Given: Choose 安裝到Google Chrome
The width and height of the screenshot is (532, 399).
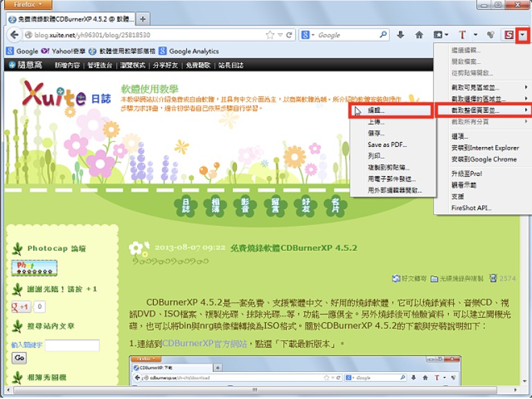Looking at the screenshot, I should point(483,159).
